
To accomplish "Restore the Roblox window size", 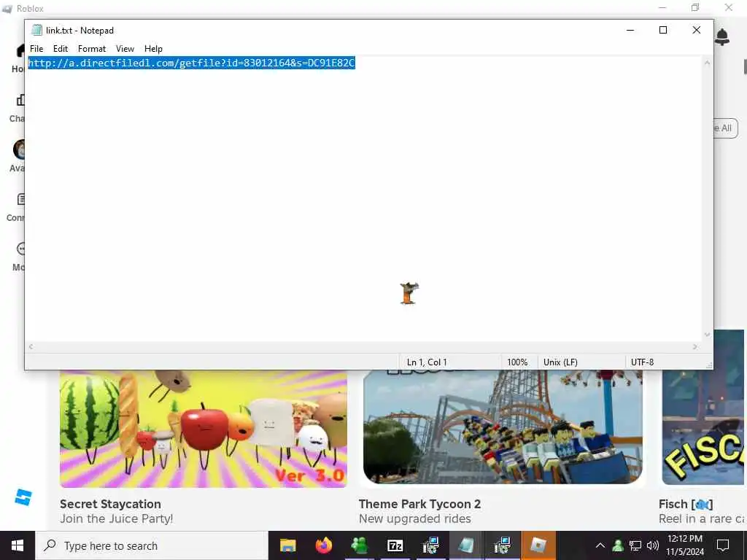I will 695,7.
